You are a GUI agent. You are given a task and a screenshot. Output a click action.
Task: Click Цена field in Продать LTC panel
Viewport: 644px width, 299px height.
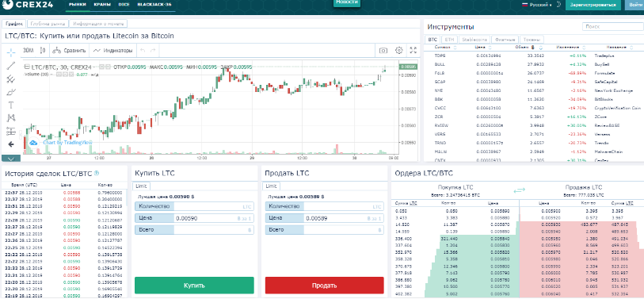[x=324, y=218]
